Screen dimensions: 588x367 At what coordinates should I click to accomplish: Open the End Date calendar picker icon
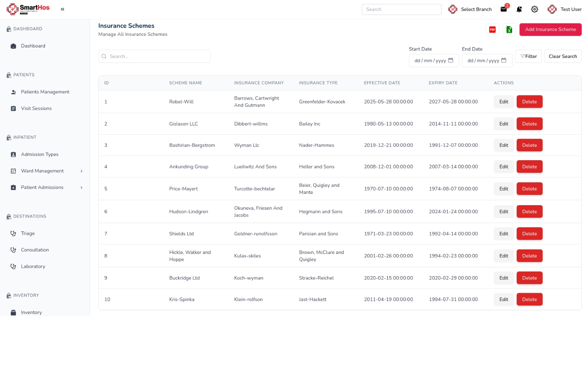click(504, 60)
